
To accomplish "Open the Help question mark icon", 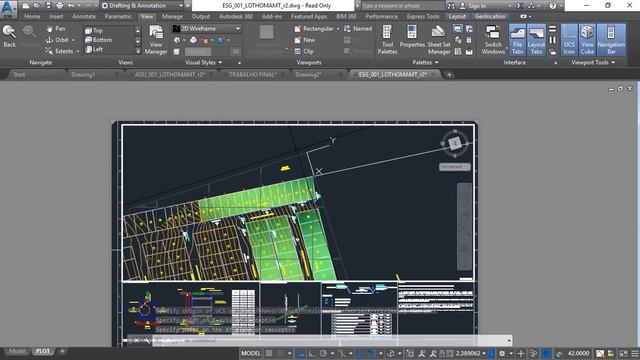I will (x=553, y=6).
